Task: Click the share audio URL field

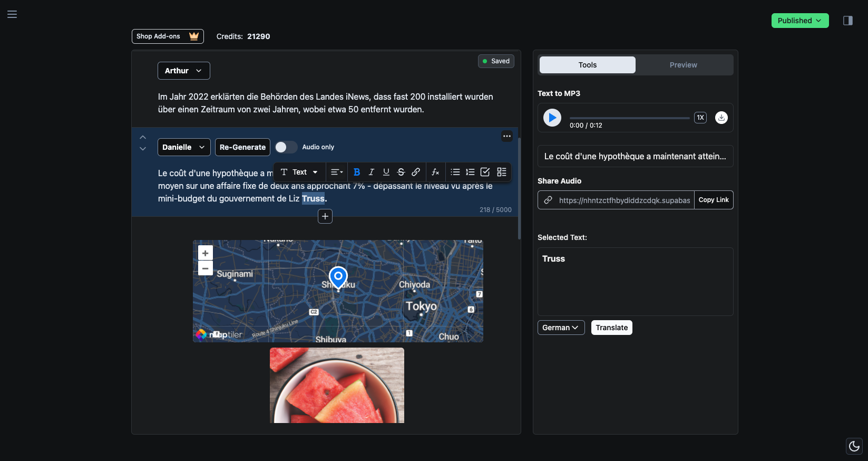Action: 625,200
